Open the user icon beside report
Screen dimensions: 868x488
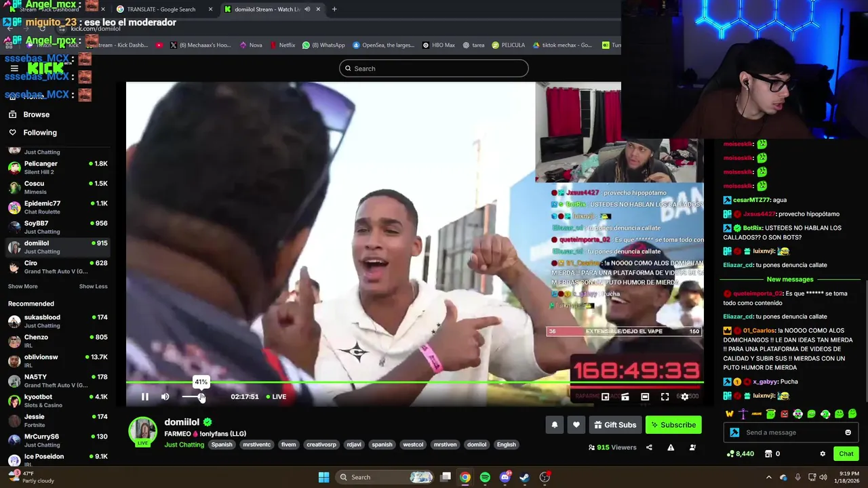[692, 447]
